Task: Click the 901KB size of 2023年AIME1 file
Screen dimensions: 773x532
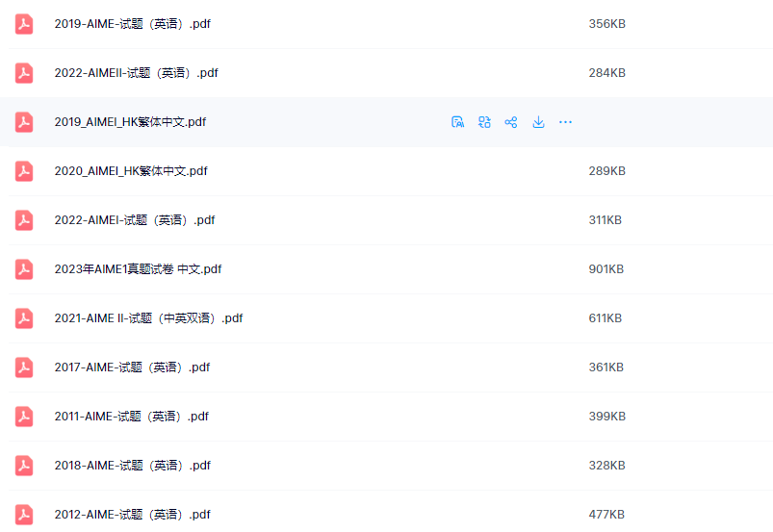Action: coord(606,269)
